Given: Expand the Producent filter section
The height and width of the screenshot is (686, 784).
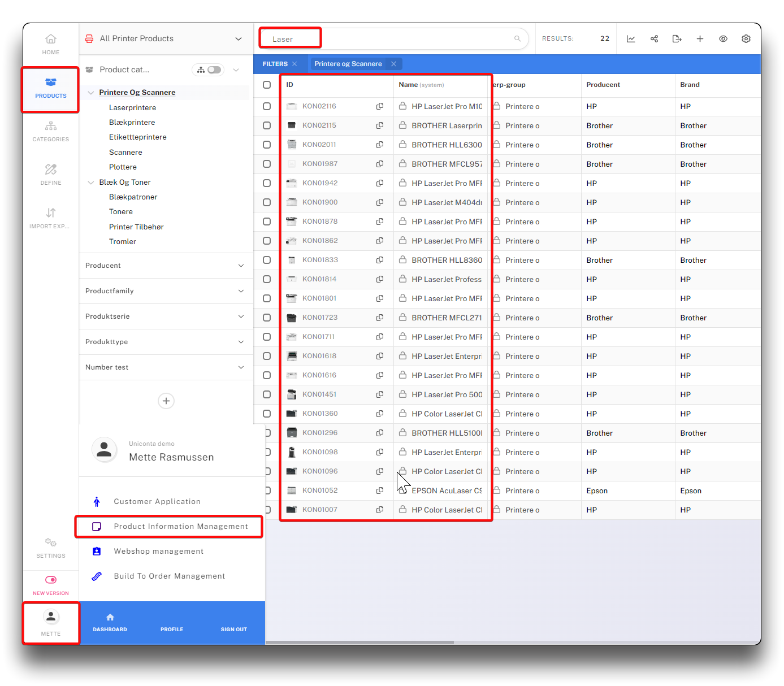Looking at the screenshot, I should [x=241, y=266].
